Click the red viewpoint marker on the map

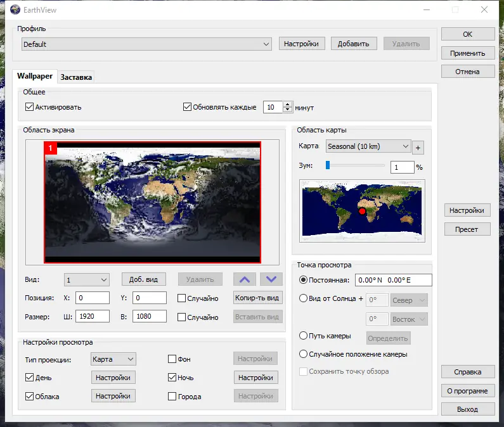362,211
